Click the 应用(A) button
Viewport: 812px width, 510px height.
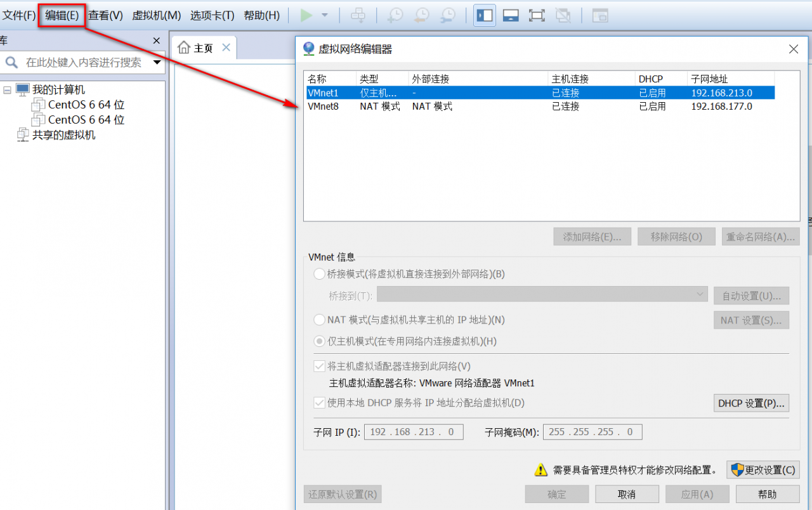(697, 494)
